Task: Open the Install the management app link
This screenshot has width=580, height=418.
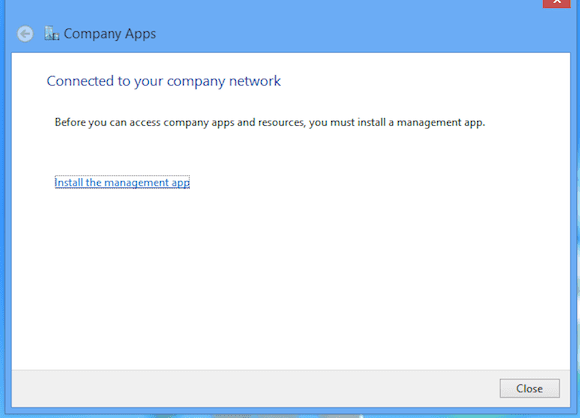Action: tap(122, 182)
